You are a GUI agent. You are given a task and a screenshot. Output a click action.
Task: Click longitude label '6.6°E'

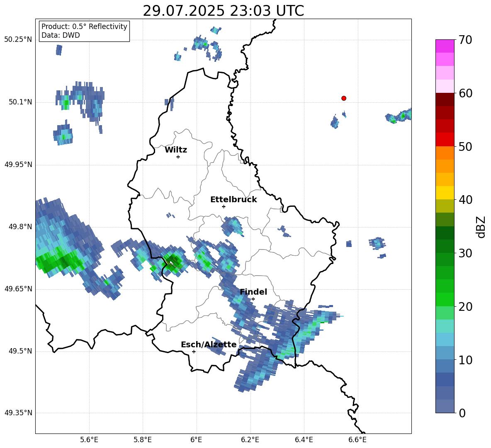point(357,440)
